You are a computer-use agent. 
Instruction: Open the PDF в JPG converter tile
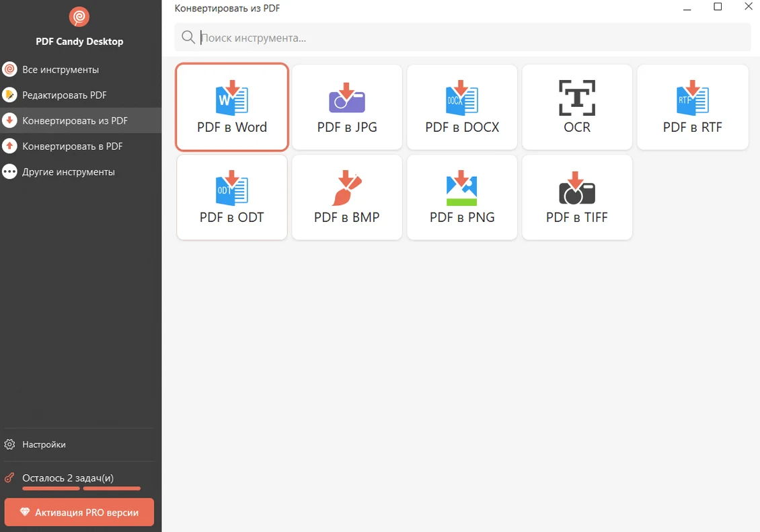pos(347,107)
